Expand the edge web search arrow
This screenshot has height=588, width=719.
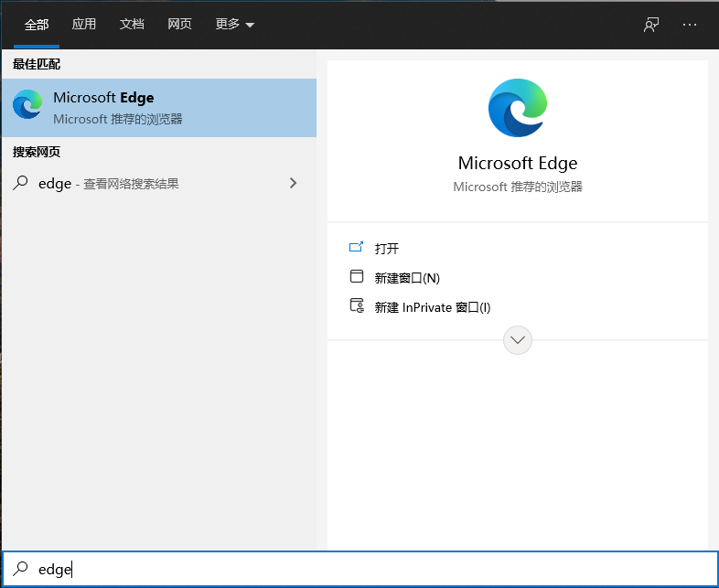coord(293,183)
